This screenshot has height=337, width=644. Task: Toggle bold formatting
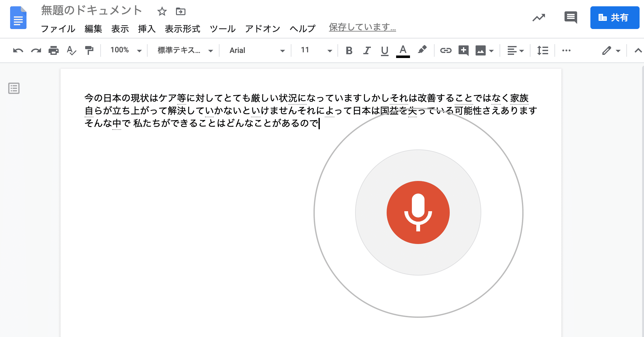click(349, 50)
